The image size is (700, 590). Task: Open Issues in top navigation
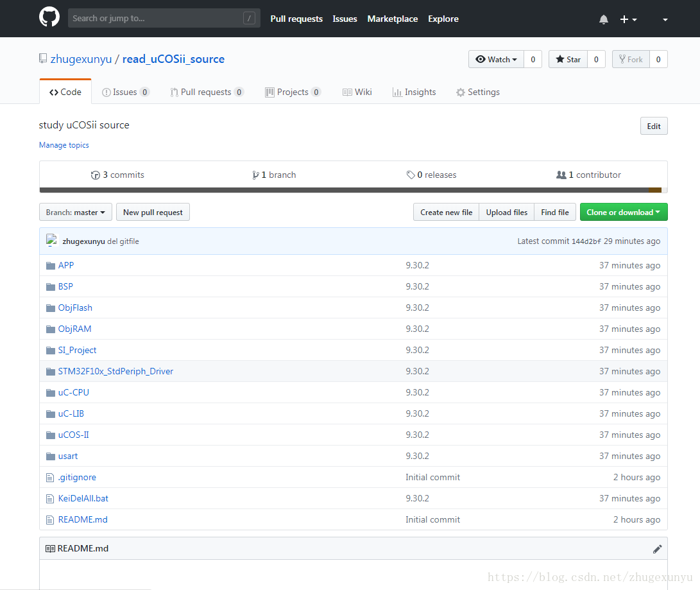coord(345,19)
